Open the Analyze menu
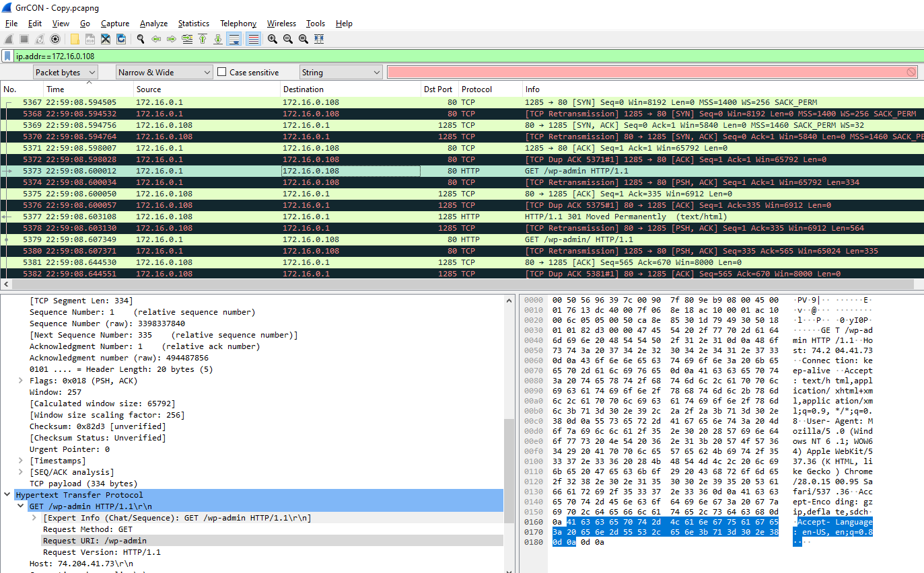 [153, 24]
